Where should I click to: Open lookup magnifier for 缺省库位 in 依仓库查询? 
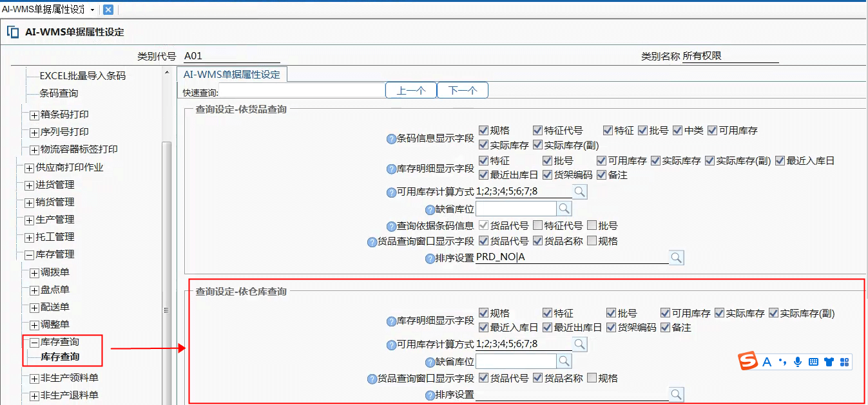click(564, 361)
